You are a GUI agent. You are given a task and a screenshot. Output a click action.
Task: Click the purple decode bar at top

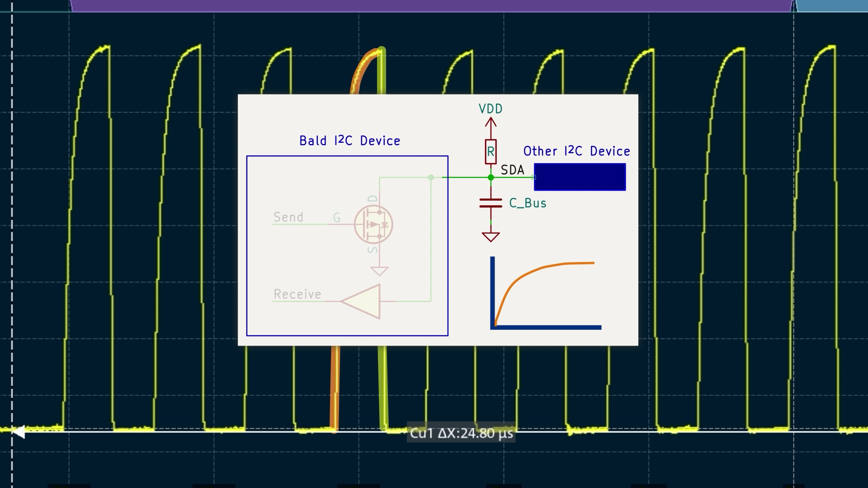point(432,5)
